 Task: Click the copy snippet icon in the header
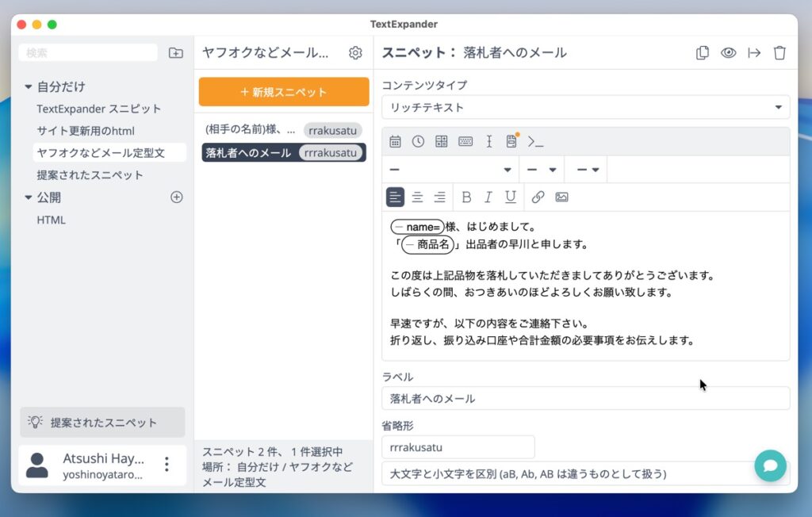point(703,53)
